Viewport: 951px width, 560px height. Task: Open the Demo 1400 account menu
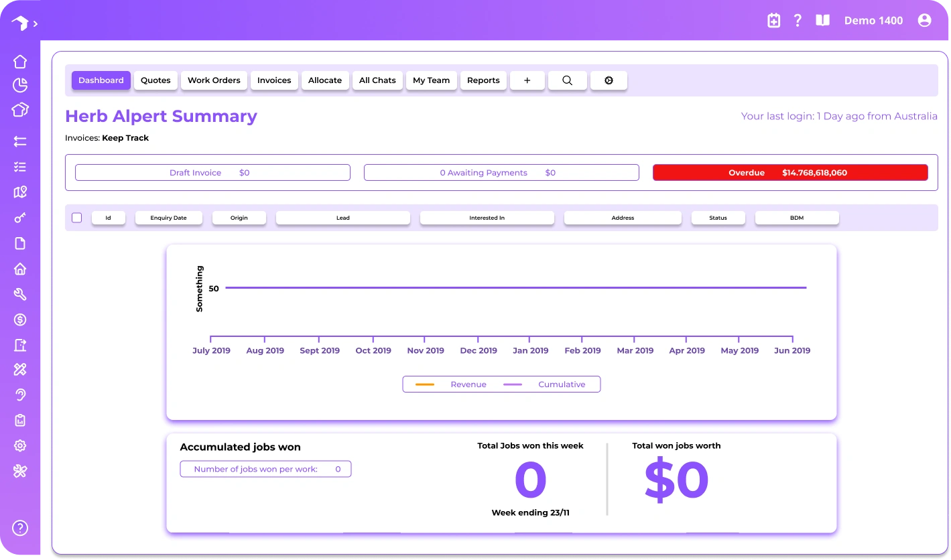click(873, 21)
